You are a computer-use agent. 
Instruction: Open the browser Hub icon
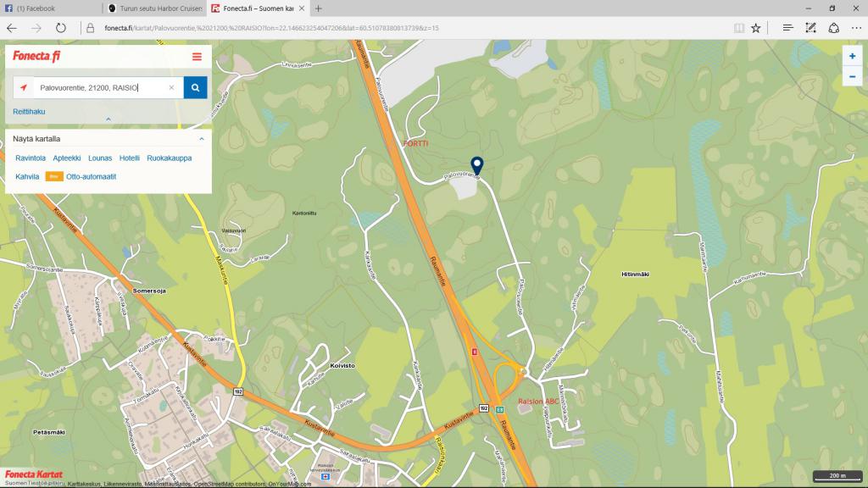point(788,27)
